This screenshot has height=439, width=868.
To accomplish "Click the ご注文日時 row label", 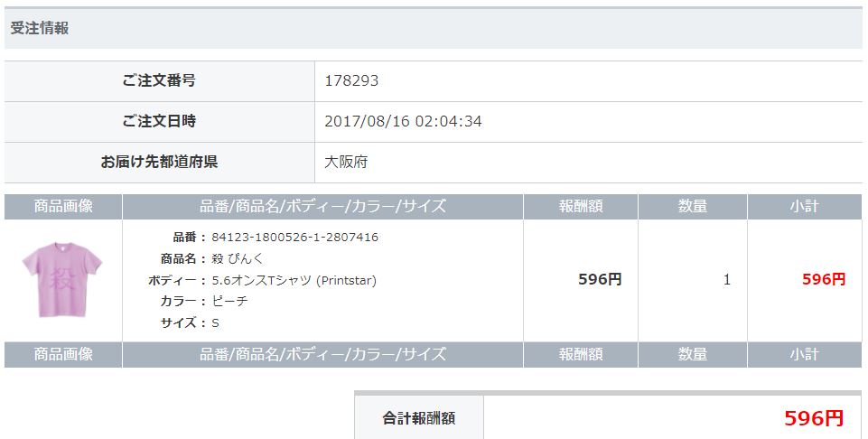I will tap(159, 122).
